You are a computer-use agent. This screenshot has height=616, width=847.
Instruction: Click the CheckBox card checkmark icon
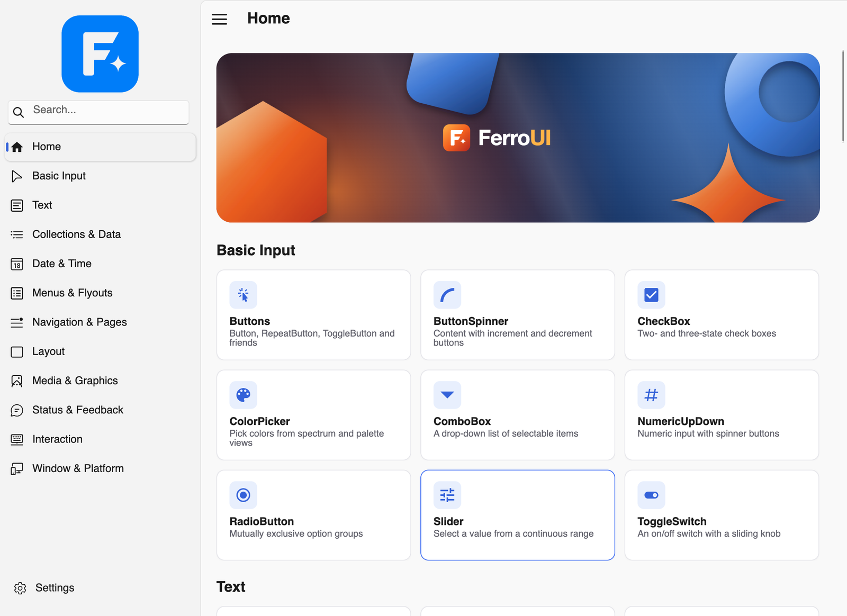click(651, 295)
